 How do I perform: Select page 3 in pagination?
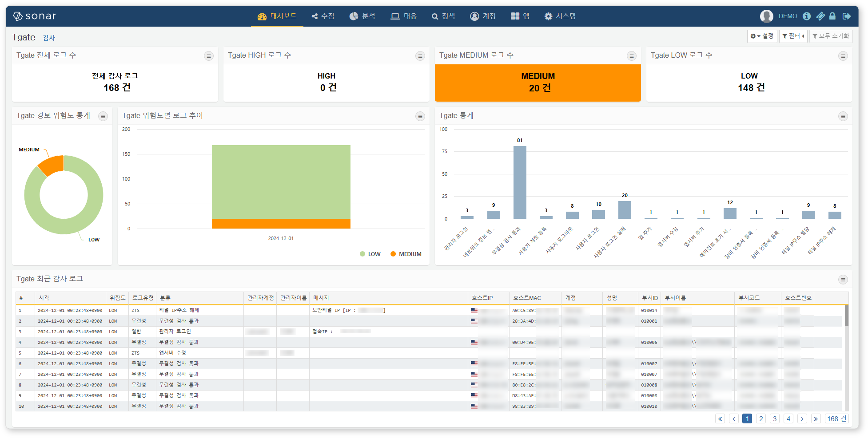point(775,419)
